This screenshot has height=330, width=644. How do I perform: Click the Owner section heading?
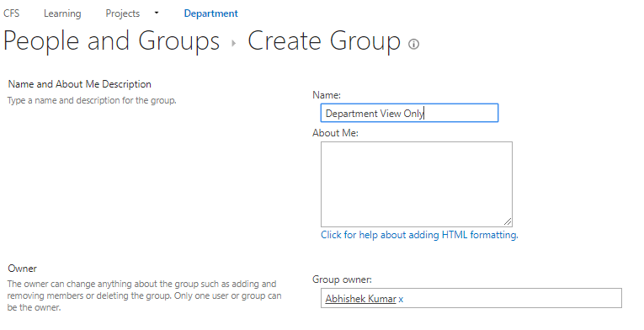point(22,269)
